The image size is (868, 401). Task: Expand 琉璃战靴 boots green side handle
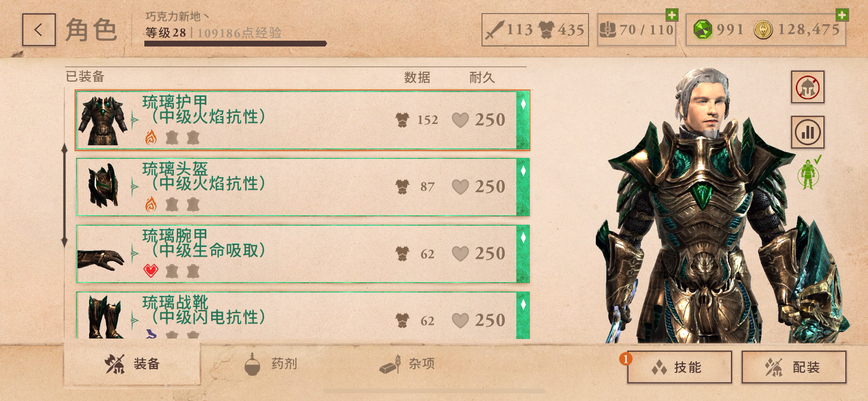click(x=523, y=316)
